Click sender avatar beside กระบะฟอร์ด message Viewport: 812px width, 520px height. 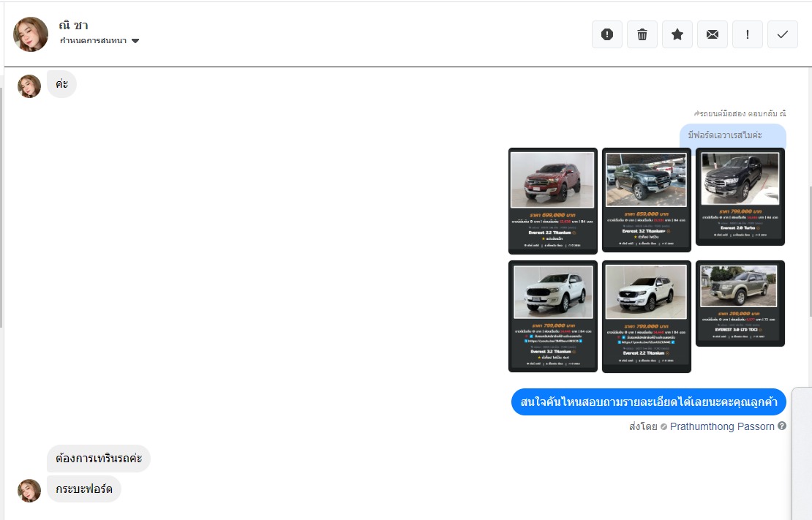tap(29, 491)
